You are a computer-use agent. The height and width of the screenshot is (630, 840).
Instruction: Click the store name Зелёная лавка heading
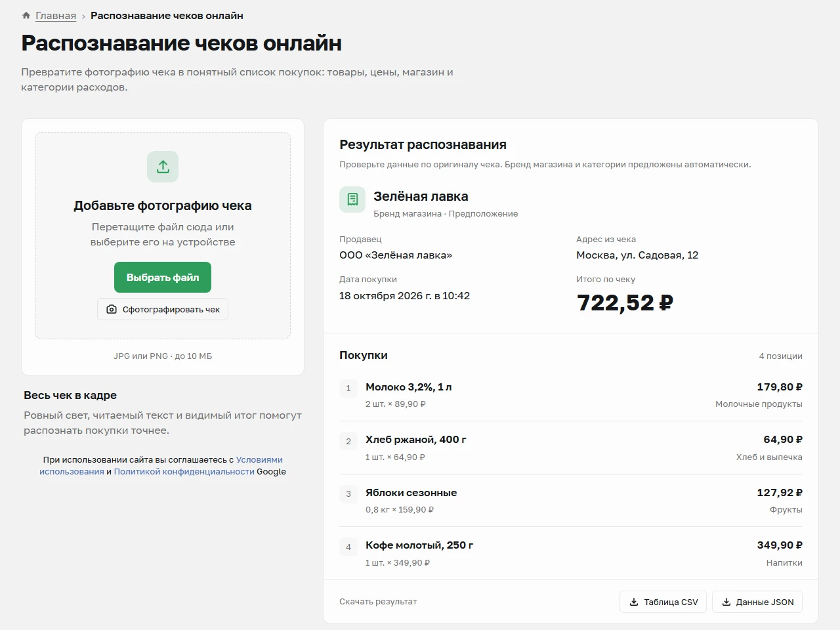tap(421, 196)
